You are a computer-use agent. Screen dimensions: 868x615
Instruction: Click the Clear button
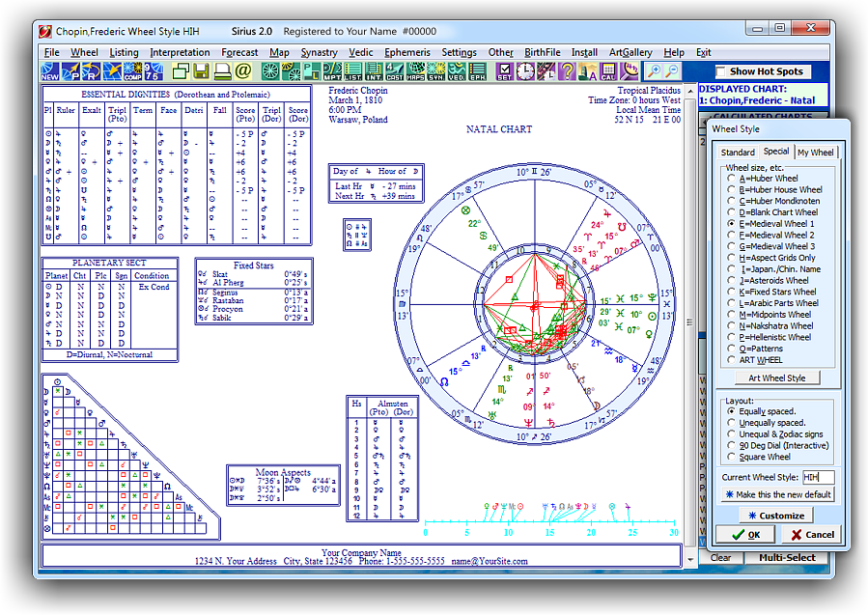(720, 557)
